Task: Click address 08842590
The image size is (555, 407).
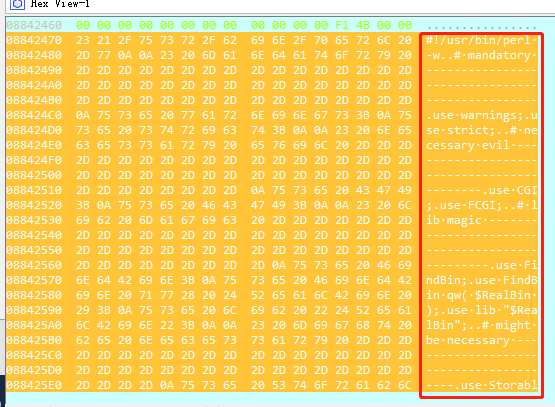Action: coord(34,310)
